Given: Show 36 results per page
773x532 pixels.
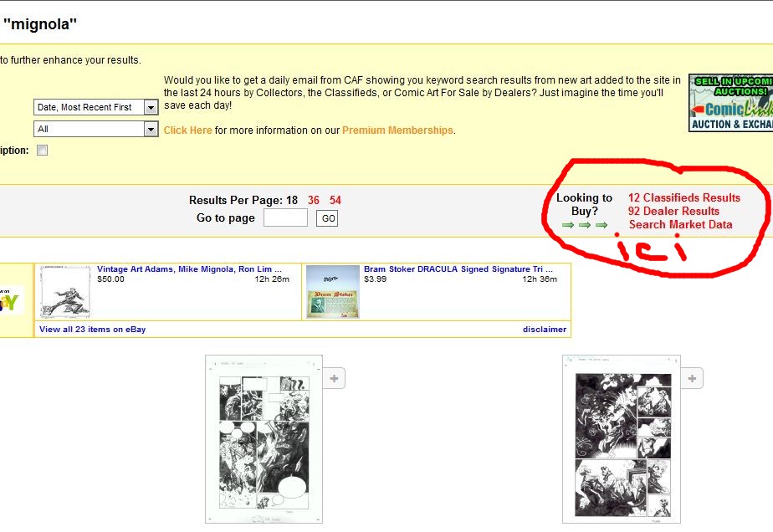Looking at the screenshot, I should point(314,201).
